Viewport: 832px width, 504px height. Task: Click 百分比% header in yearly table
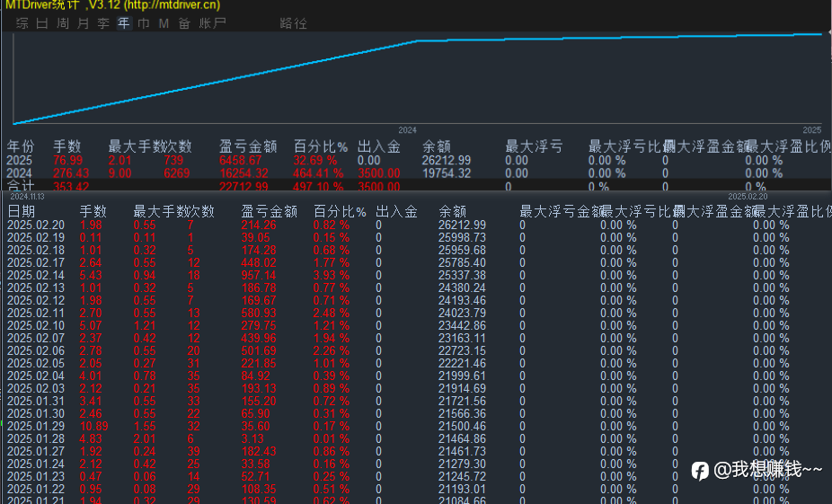[321, 146]
